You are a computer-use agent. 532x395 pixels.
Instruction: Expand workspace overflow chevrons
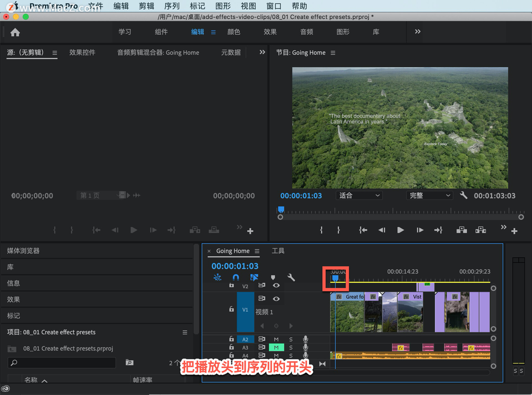pyautogui.click(x=418, y=32)
